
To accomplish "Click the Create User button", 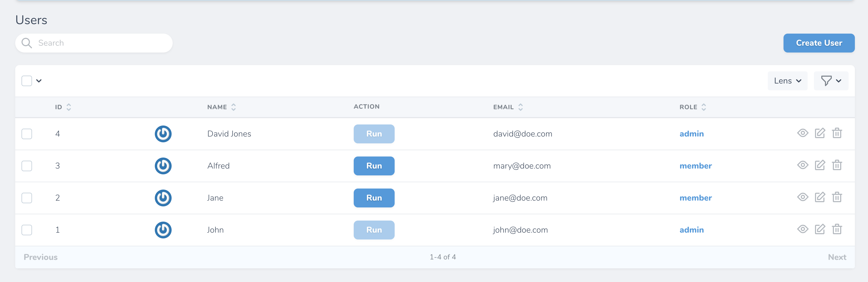I will click(819, 43).
